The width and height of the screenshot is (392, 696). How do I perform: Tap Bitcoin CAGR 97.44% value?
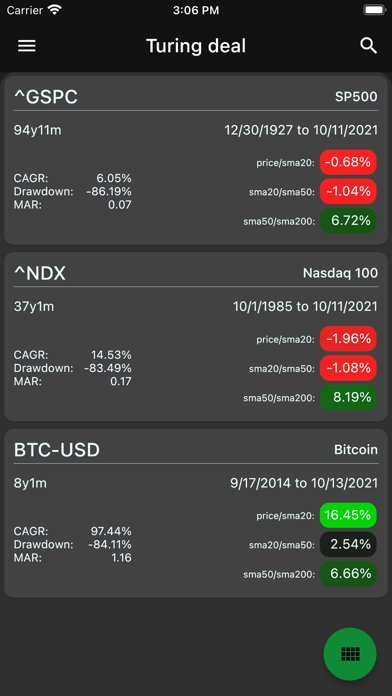point(111,531)
